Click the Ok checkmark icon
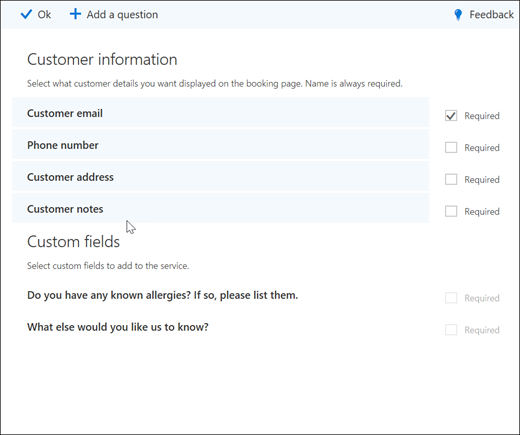Image resolution: width=520 pixels, height=435 pixels. pyautogui.click(x=26, y=14)
